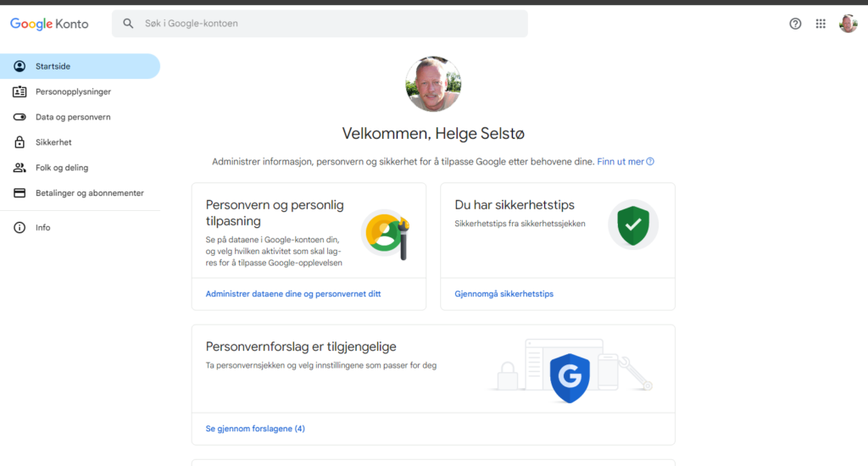Open Betalinger og abonnementer section

[x=81, y=193]
